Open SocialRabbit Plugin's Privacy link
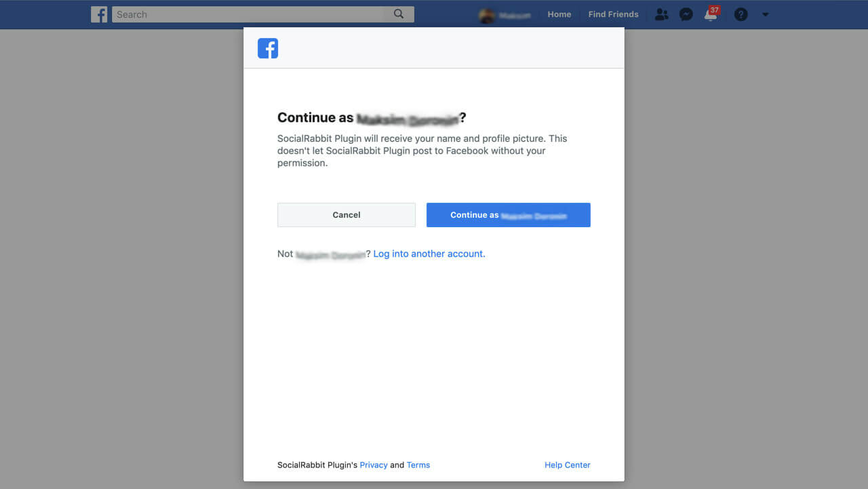Viewport: 868px width, 489px height. pos(374,465)
